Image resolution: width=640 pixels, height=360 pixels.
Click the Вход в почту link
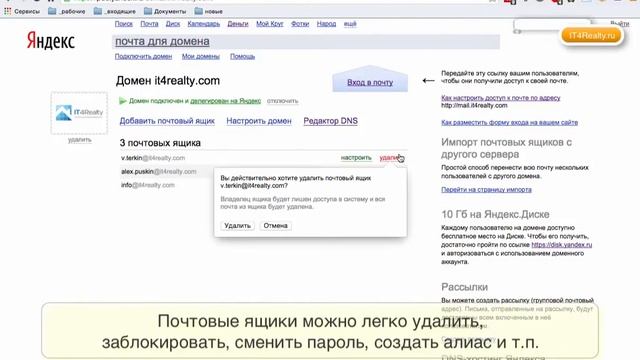click(370, 82)
